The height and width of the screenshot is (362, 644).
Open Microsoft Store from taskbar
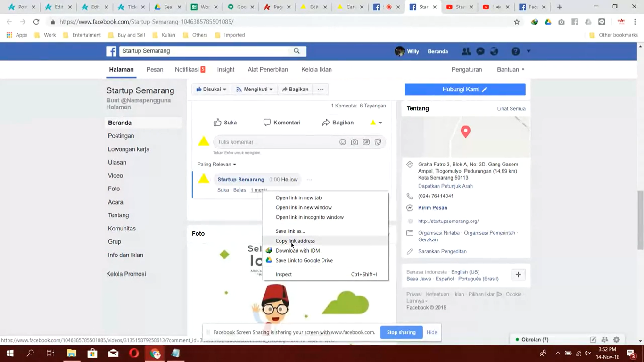pos(92,353)
